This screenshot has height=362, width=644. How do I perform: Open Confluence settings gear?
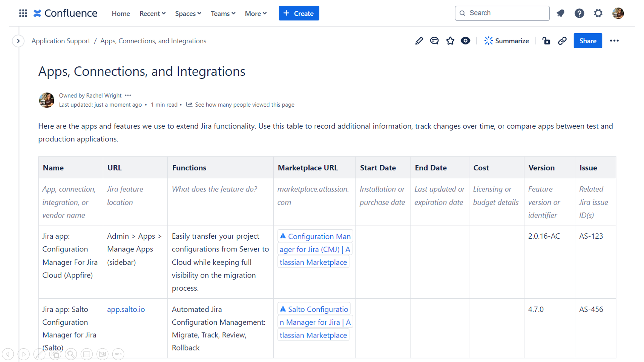click(598, 13)
